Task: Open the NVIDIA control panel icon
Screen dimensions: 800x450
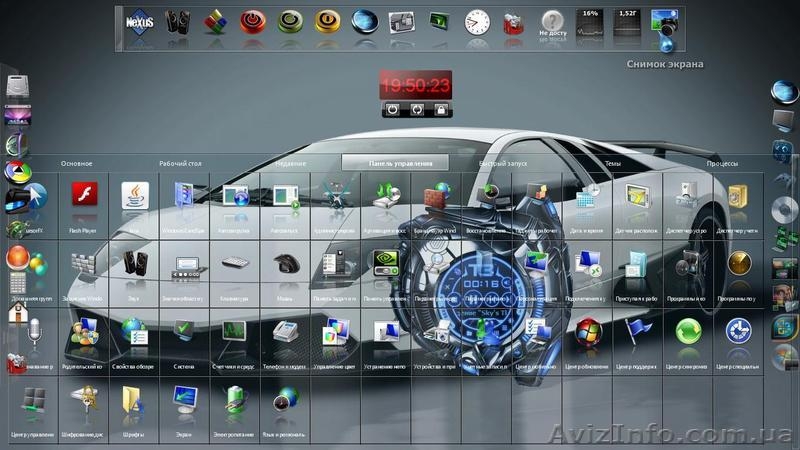Action: (385, 262)
